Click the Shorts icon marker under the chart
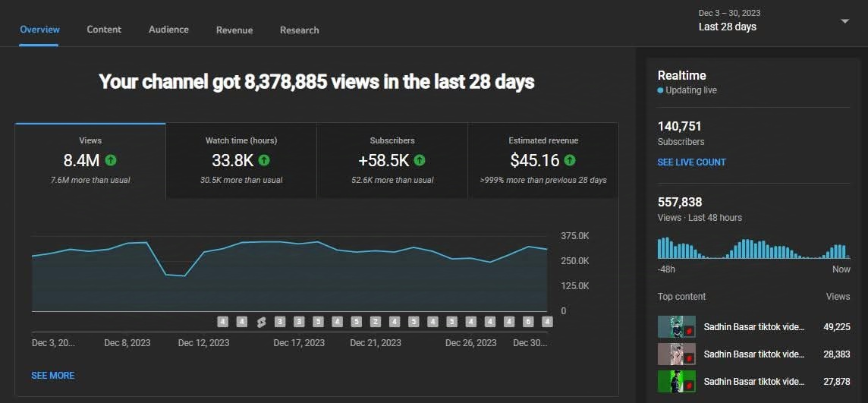868x403 pixels. (x=261, y=323)
